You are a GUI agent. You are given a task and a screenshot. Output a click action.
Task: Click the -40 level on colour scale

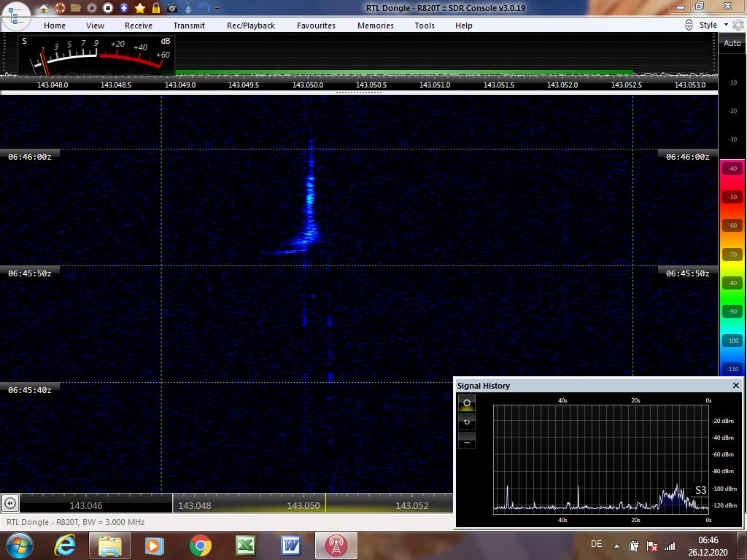732,168
